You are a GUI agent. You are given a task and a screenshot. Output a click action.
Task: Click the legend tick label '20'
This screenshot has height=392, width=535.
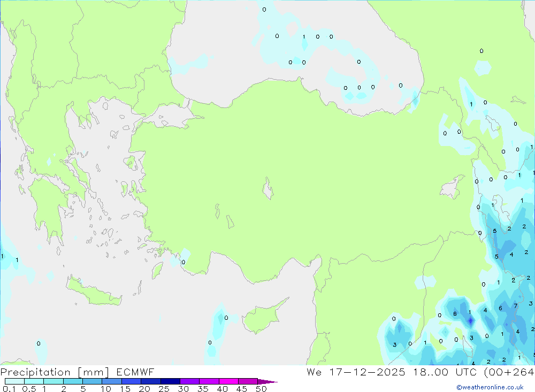(x=144, y=389)
